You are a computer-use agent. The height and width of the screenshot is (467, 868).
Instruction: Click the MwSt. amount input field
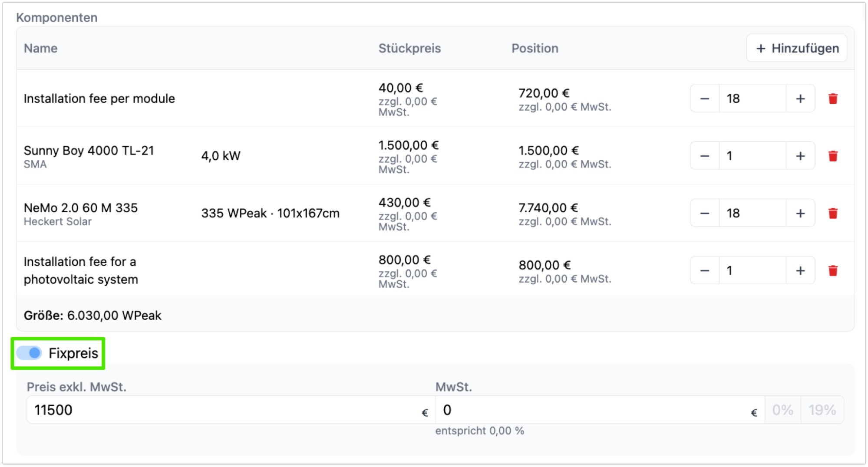point(595,410)
